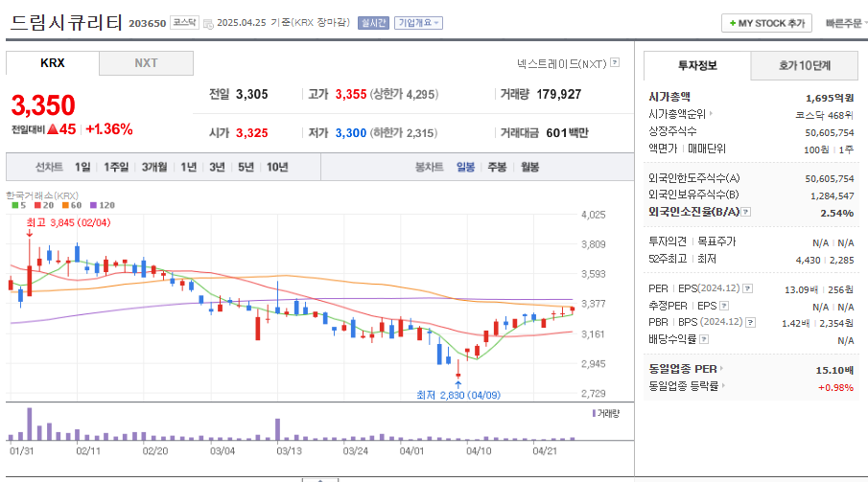Screen dimensions: 868x482
Task: Click the 동일업종 등락률 link
Action: [x=683, y=386]
